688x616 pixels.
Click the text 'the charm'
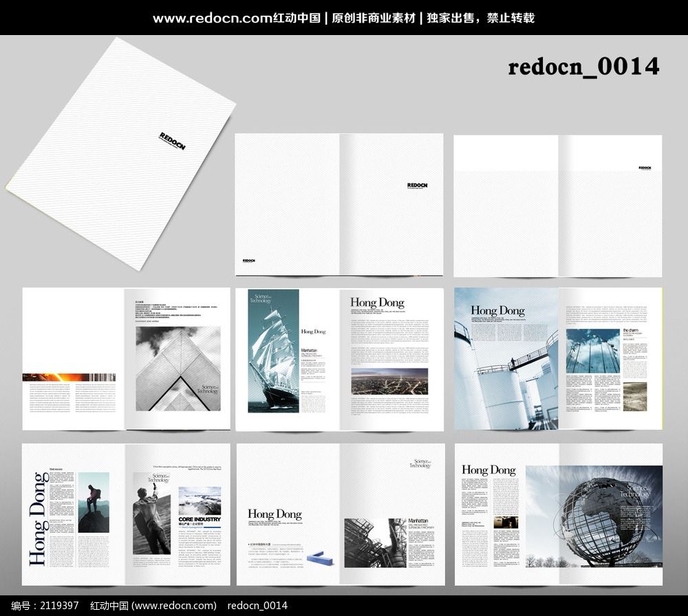[x=630, y=330]
